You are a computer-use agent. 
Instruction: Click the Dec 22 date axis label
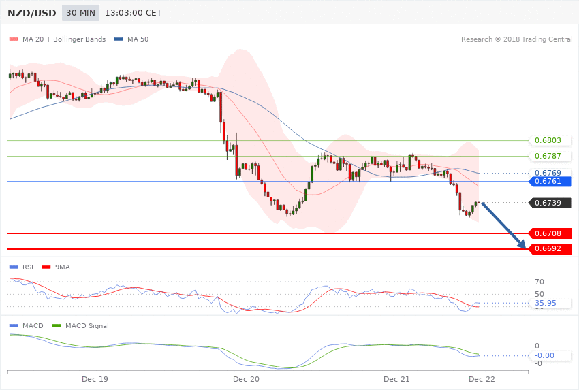click(482, 380)
